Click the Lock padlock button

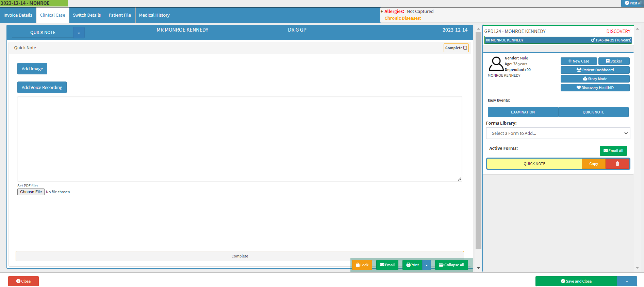click(362, 265)
